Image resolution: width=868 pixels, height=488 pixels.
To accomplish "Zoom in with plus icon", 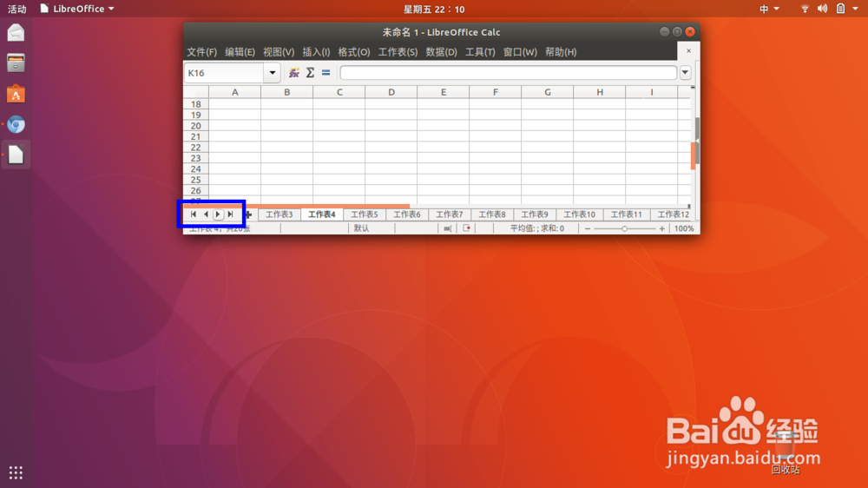I will click(661, 228).
